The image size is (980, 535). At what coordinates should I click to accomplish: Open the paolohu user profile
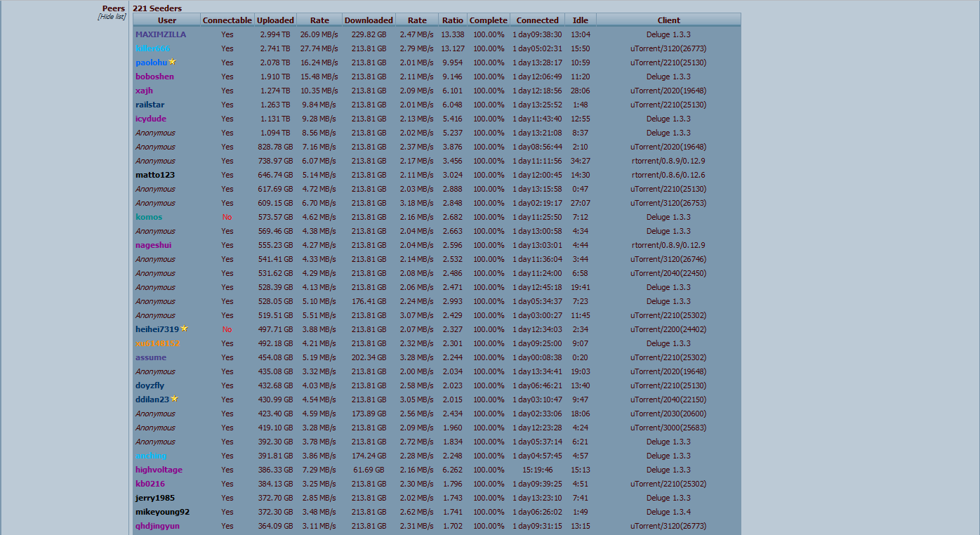152,62
